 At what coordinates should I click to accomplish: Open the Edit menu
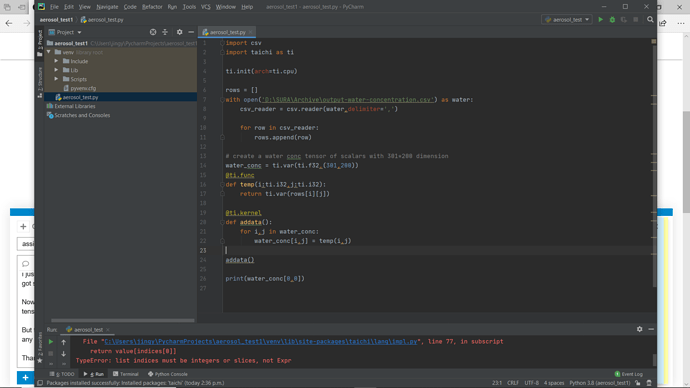tap(69, 7)
